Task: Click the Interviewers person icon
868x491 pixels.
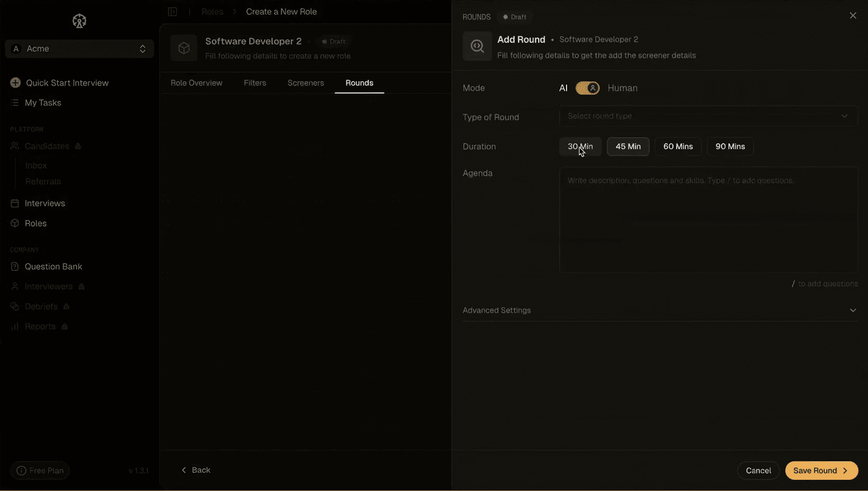Action: coord(15,286)
